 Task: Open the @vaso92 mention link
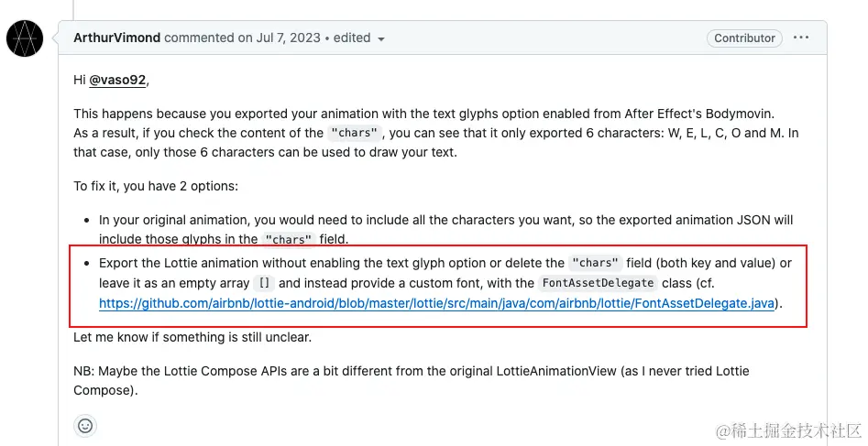(117, 80)
